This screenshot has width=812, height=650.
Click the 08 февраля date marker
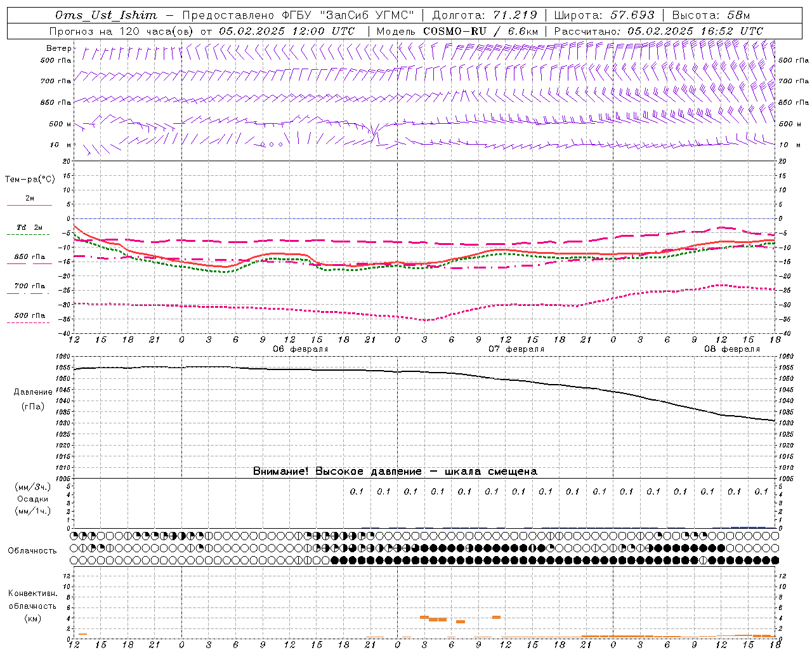tap(732, 349)
